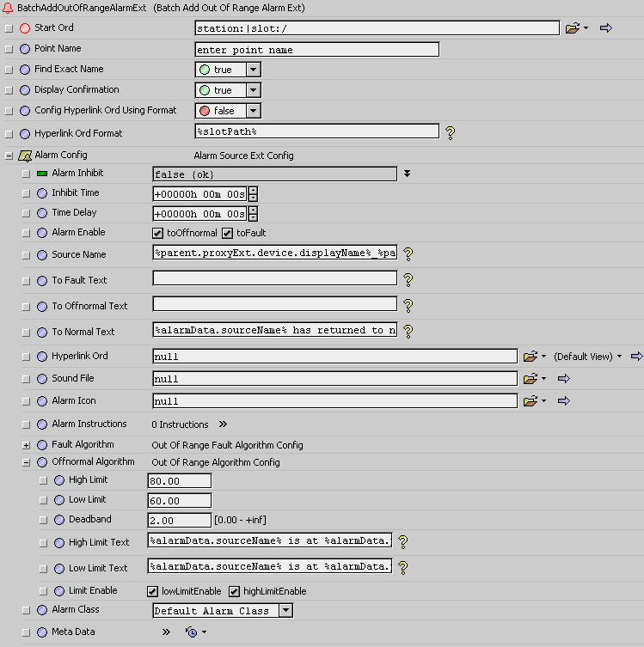644x647 pixels.
Task: Open the Default View dropdown menu
Action: coord(619,356)
